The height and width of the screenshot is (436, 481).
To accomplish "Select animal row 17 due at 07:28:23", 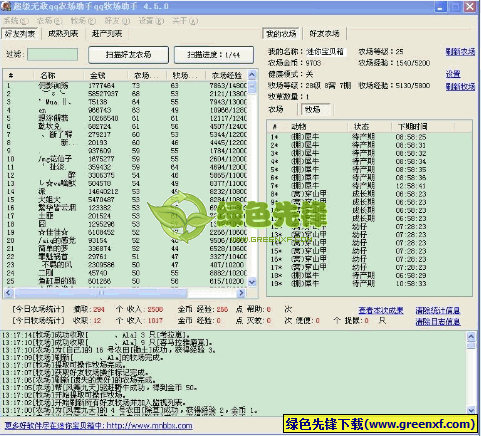I will (x=369, y=267).
